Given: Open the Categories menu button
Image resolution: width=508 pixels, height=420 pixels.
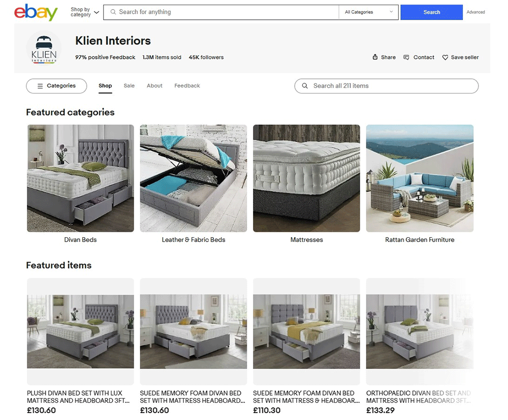Looking at the screenshot, I should [56, 86].
